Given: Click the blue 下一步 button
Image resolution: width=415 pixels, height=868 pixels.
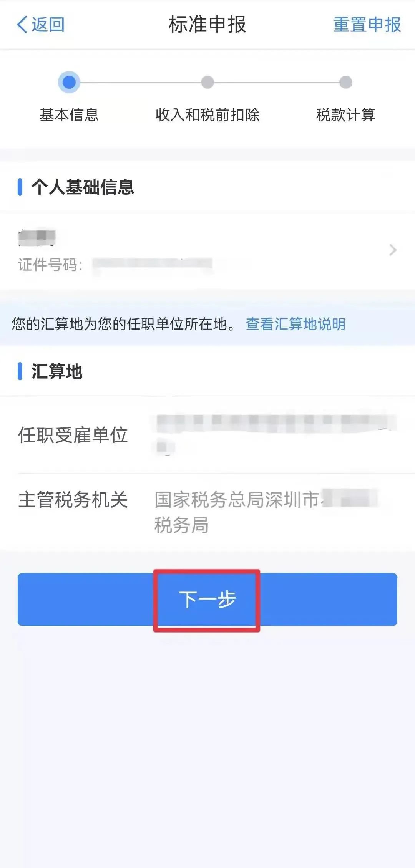Looking at the screenshot, I should [207, 600].
